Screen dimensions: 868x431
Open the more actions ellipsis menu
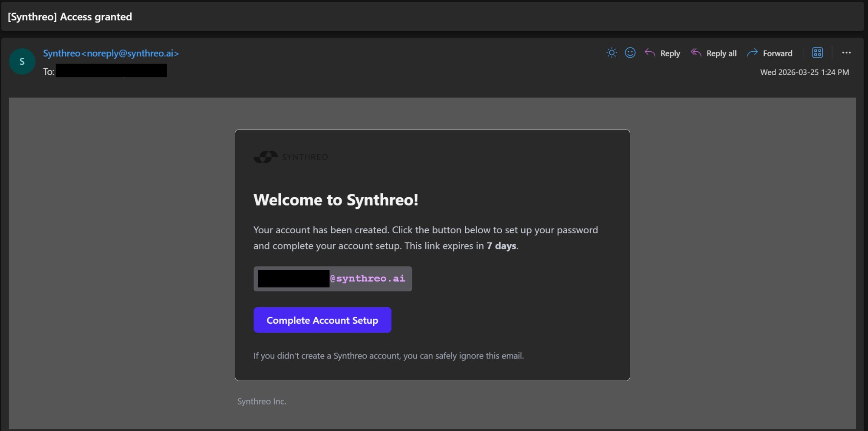[x=846, y=53]
